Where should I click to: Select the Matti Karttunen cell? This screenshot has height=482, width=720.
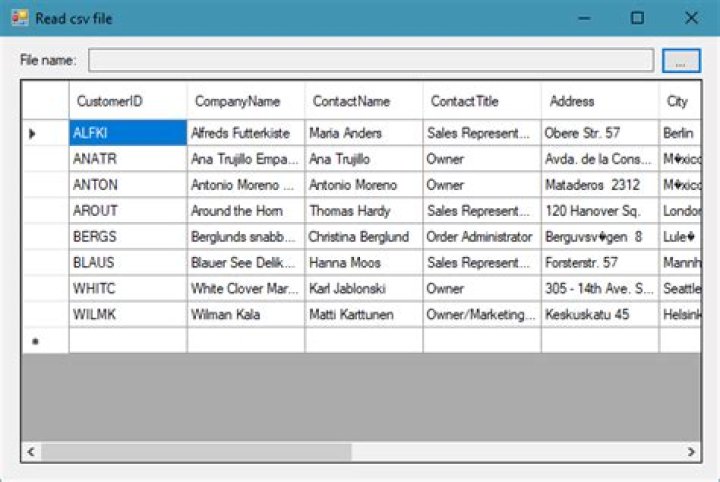[364, 314]
